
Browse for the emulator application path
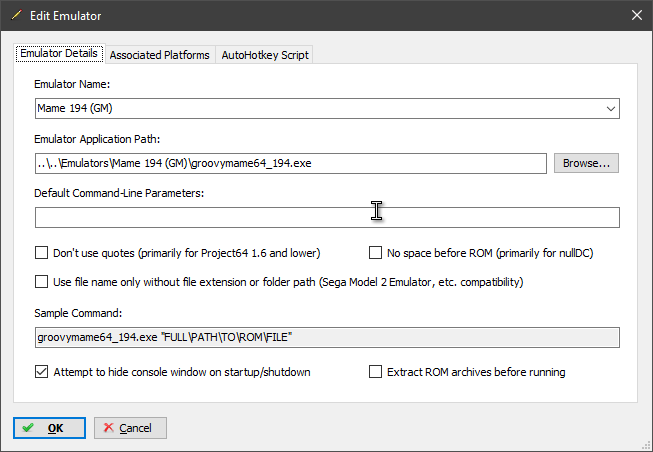point(586,163)
